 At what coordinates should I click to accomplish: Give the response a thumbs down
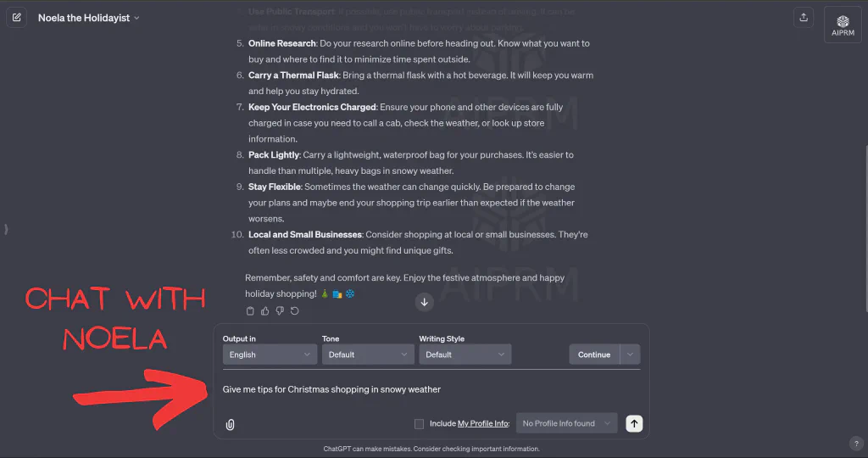point(280,311)
